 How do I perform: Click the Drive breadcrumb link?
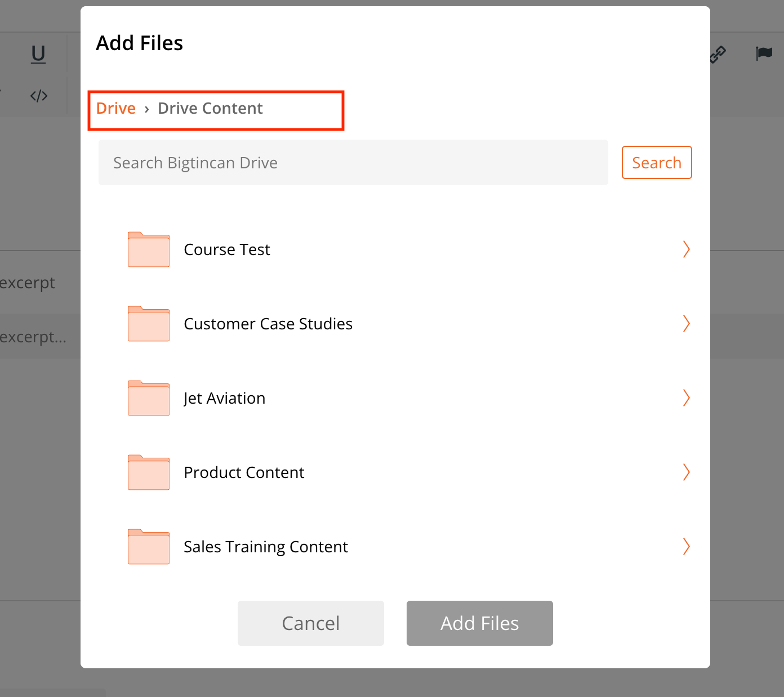coord(116,108)
